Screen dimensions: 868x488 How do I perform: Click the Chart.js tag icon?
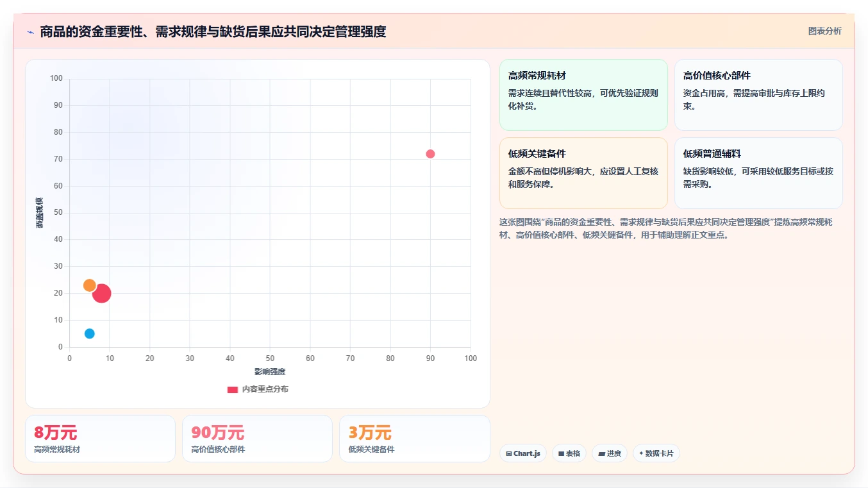(x=509, y=453)
